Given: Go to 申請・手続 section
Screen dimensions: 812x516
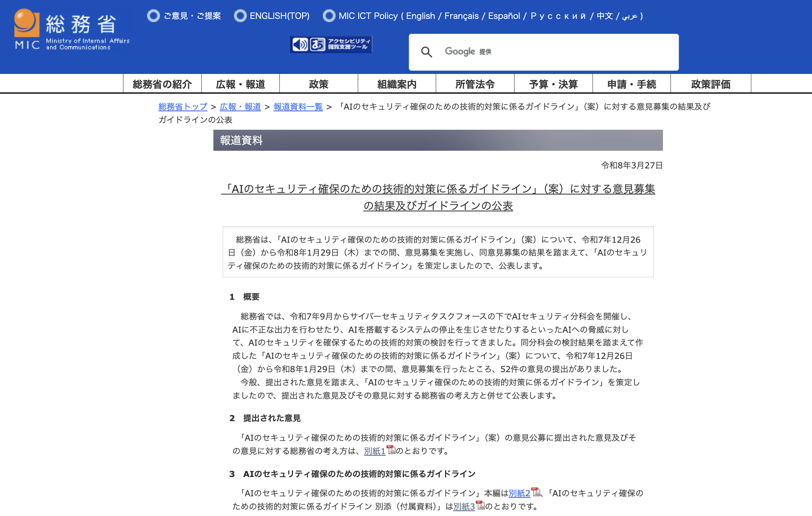Looking at the screenshot, I should pyautogui.click(x=631, y=84).
